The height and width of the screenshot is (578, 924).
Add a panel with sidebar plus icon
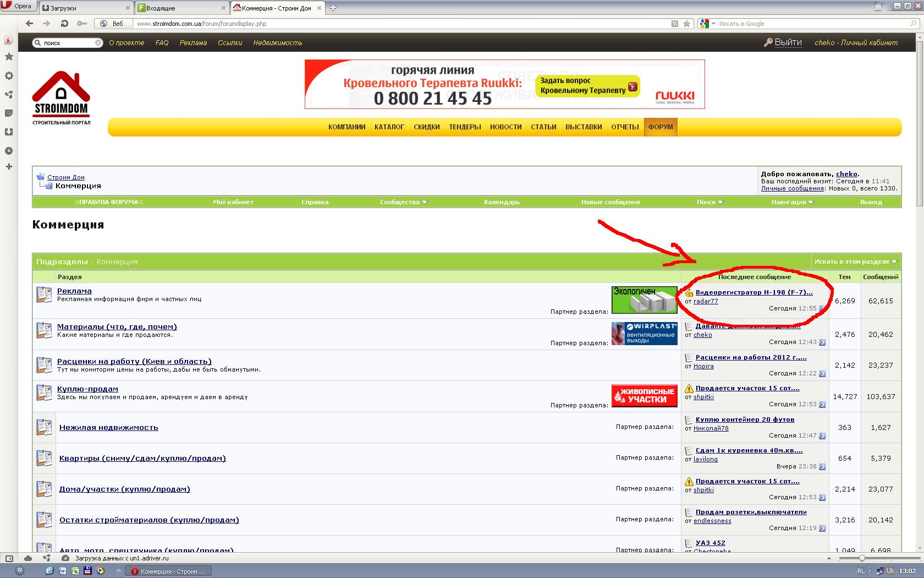pyautogui.click(x=9, y=167)
